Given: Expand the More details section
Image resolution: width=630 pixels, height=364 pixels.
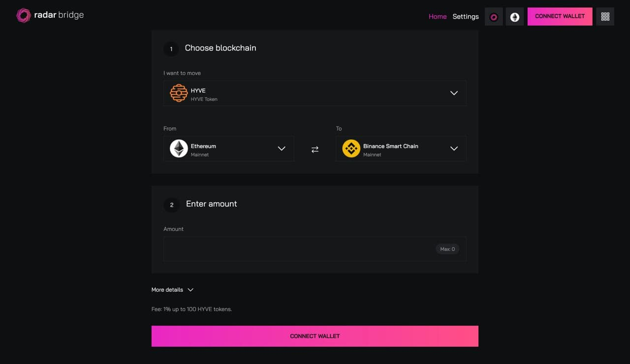Looking at the screenshot, I should click(x=172, y=290).
